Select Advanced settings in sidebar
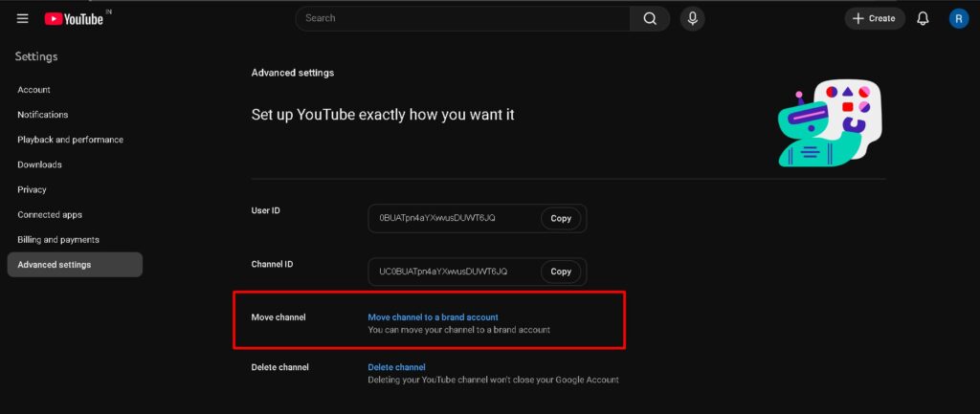This screenshot has width=980, height=414. tap(75, 265)
